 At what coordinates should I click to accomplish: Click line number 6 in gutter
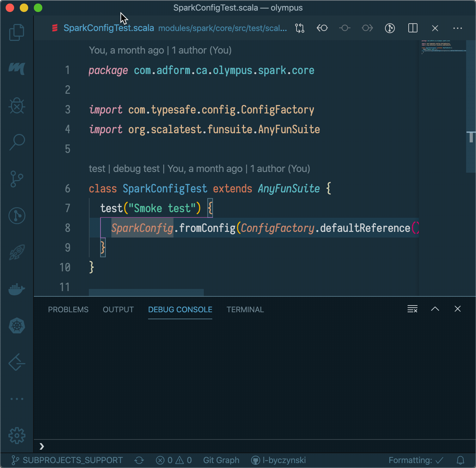coord(67,189)
